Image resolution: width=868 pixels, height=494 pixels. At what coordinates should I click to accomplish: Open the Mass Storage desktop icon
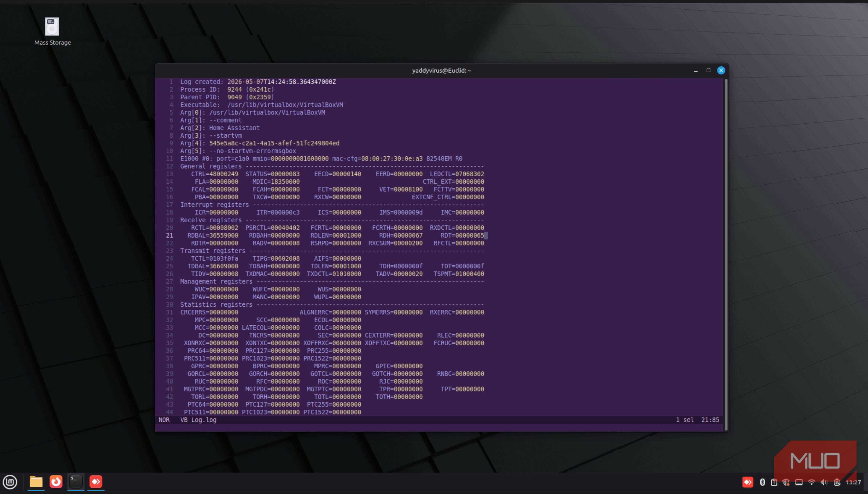[x=52, y=31]
